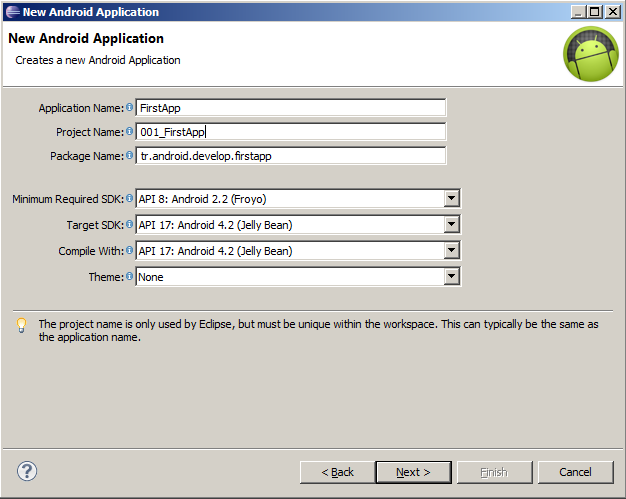Open help with the question mark icon
626x499 pixels.
[27, 471]
